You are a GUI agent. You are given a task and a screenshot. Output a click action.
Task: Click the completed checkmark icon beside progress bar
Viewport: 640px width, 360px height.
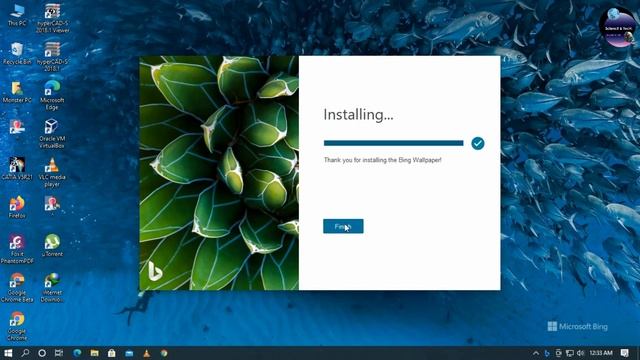click(478, 143)
